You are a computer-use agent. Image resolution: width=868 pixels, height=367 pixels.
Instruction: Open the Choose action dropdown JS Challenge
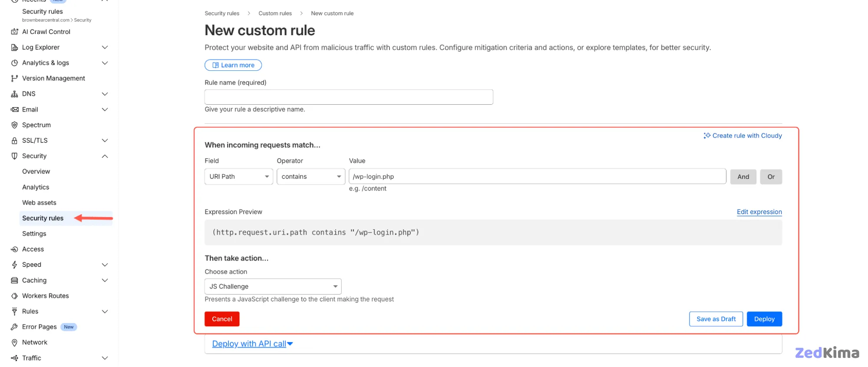pyautogui.click(x=273, y=287)
